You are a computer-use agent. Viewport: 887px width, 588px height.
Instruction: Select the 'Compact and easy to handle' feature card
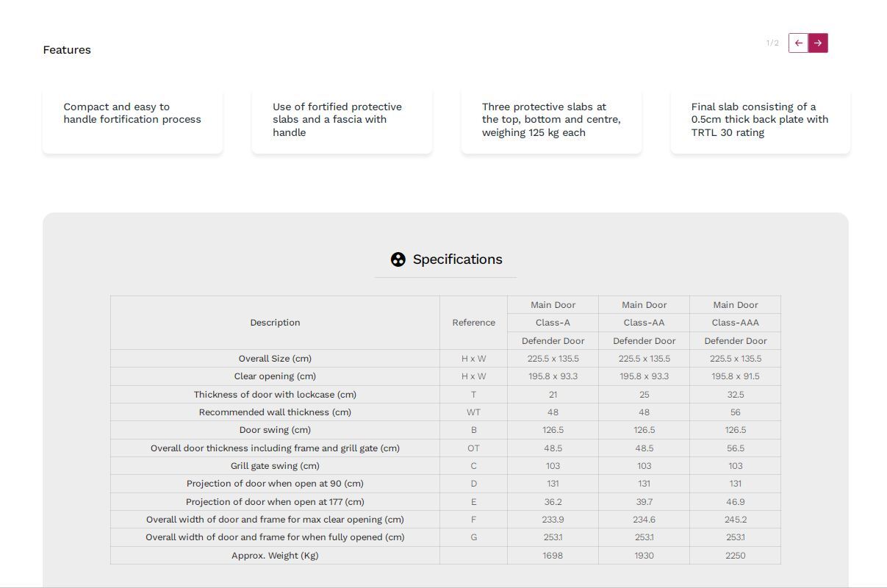(x=132, y=121)
